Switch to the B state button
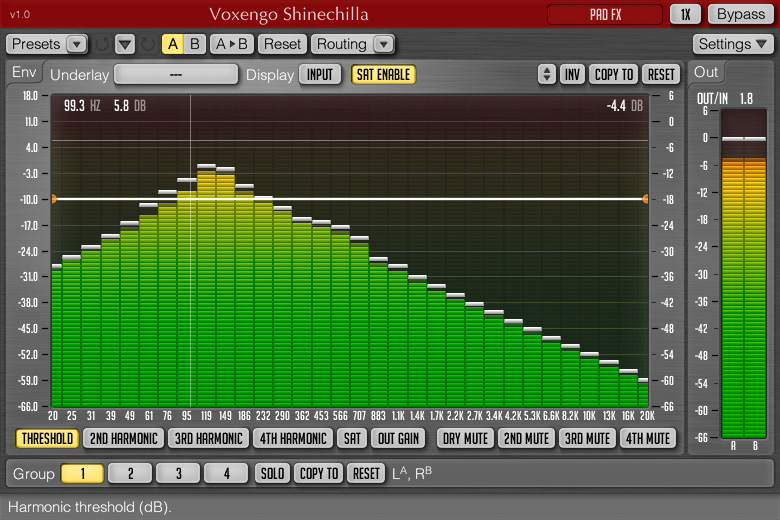Image resolution: width=780 pixels, height=520 pixels. (195, 44)
